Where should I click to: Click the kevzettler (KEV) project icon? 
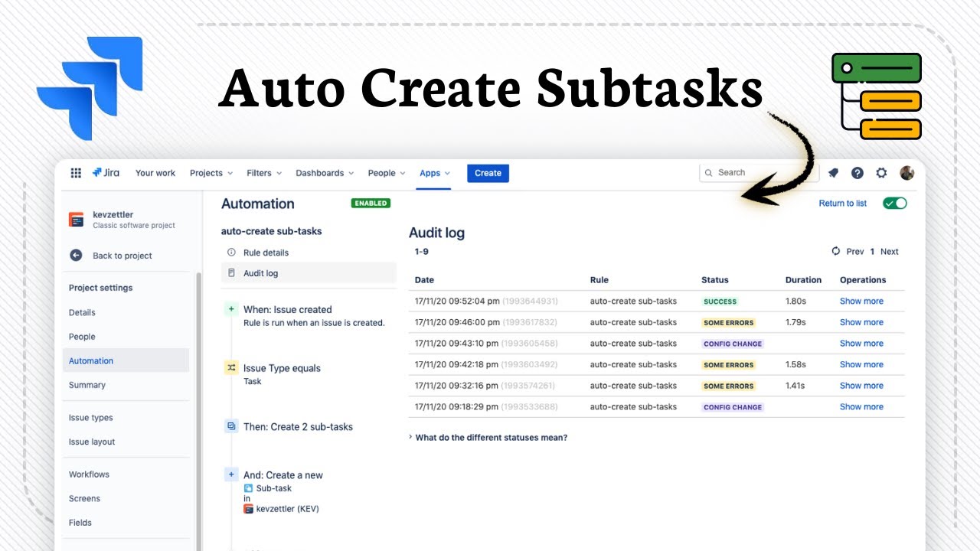(248, 509)
